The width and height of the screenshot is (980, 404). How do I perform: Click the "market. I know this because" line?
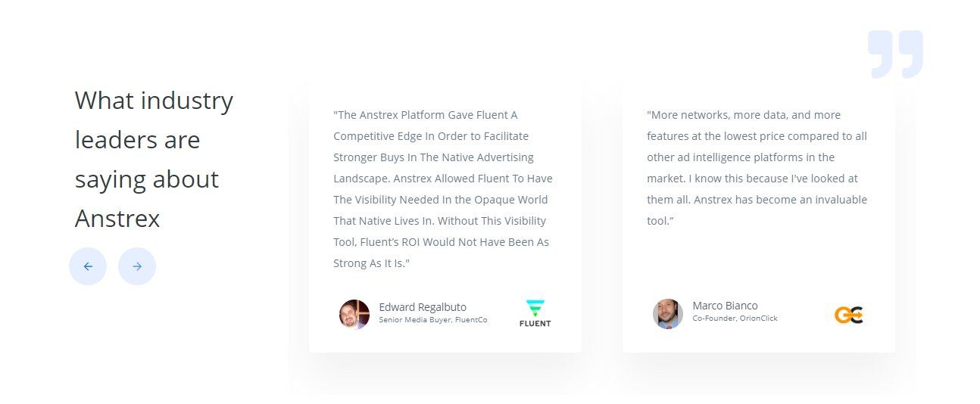point(752,179)
